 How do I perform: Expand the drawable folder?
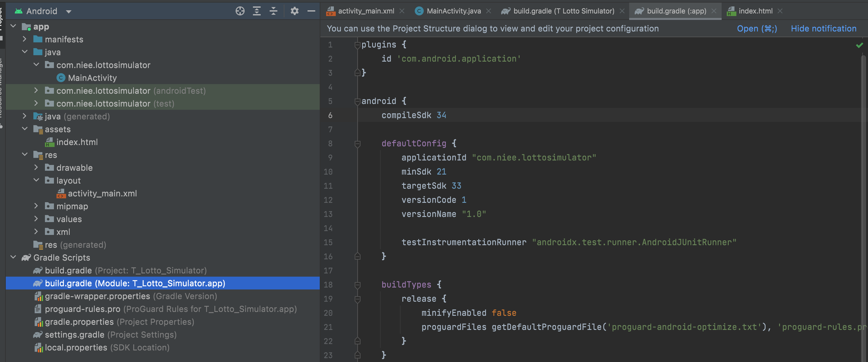coord(36,168)
